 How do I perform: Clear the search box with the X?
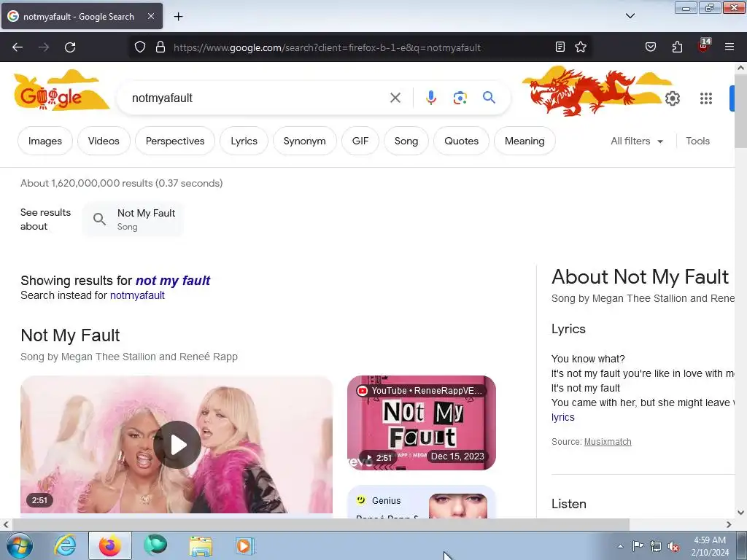point(395,98)
